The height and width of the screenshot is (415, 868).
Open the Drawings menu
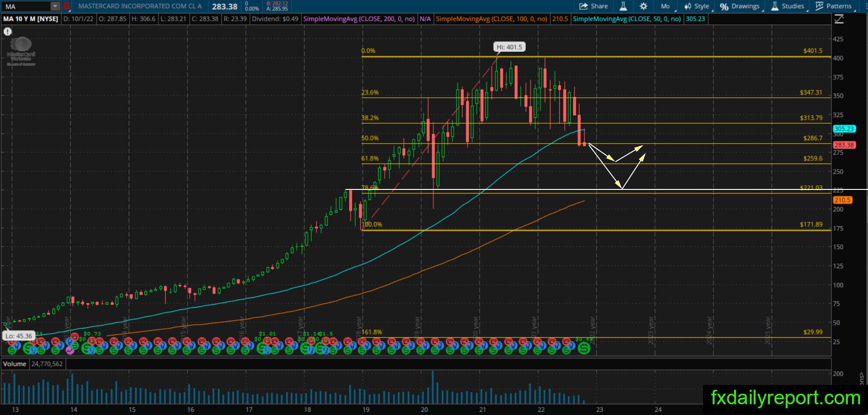coord(741,6)
